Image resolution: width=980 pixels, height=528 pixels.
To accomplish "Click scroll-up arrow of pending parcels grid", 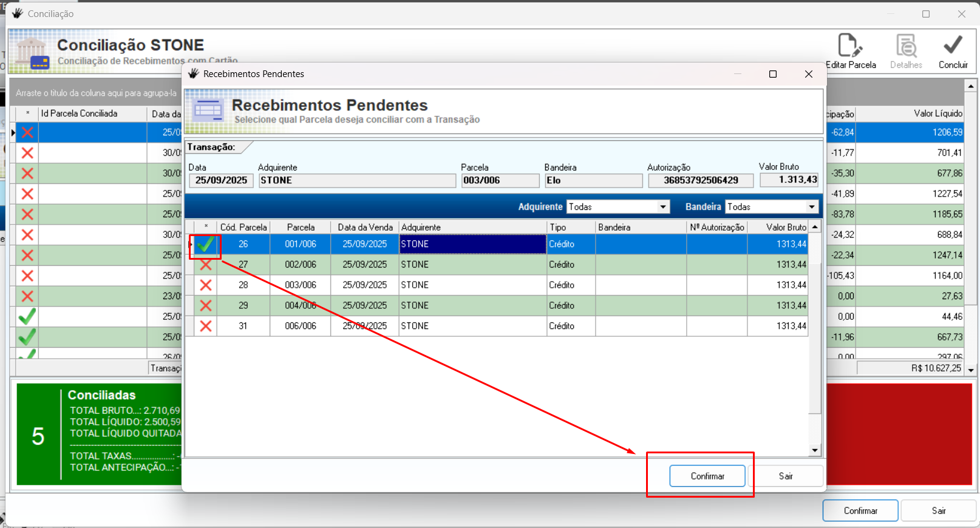I will 815,227.
